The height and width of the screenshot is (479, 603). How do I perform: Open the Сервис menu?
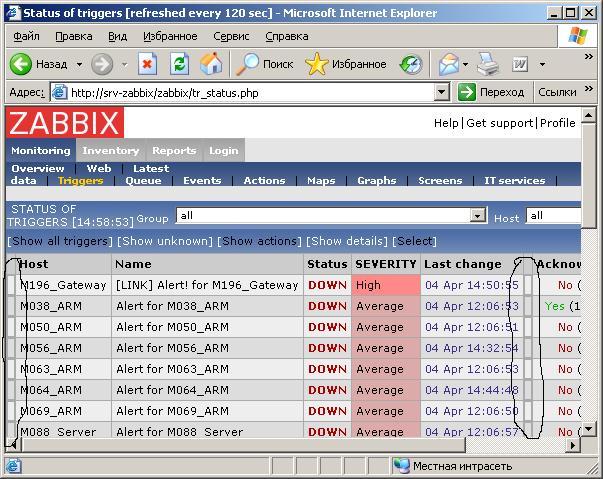coord(231,36)
